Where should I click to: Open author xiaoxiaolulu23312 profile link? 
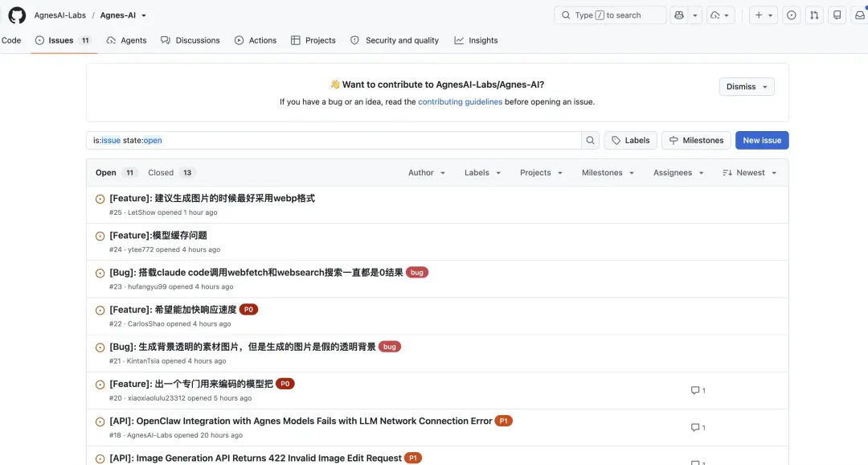click(157, 398)
